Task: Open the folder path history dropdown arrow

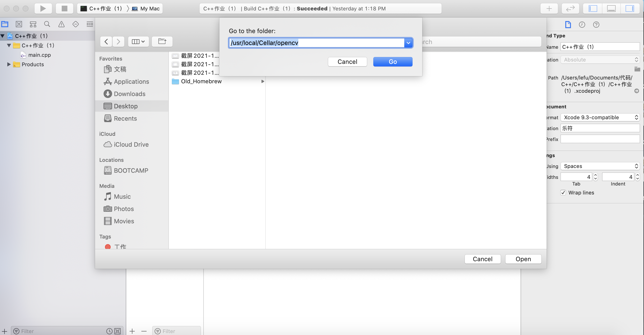Action: (408, 43)
